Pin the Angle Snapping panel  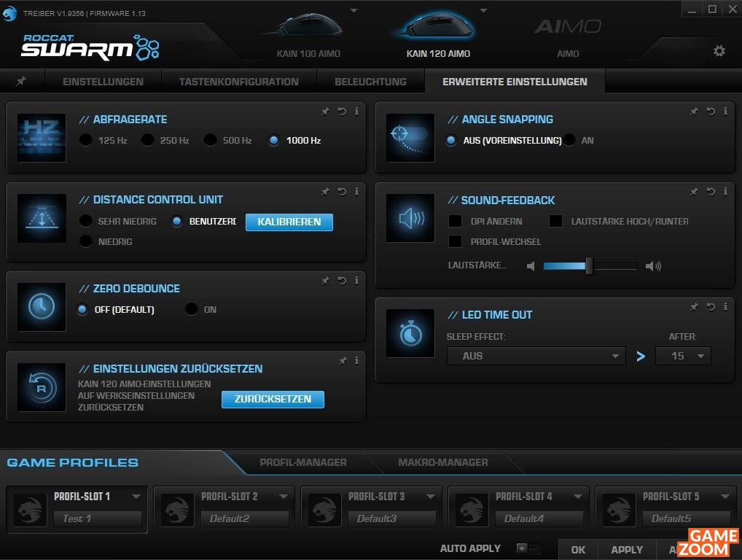coord(694,112)
